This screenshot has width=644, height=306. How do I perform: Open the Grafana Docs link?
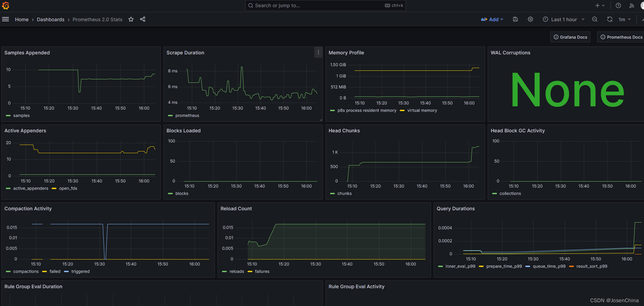pos(570,37)
